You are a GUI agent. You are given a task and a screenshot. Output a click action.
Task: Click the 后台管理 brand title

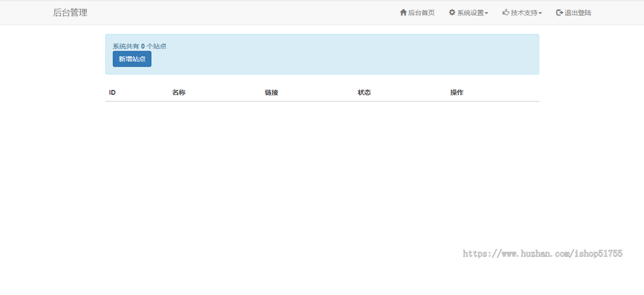pos(70,13)
